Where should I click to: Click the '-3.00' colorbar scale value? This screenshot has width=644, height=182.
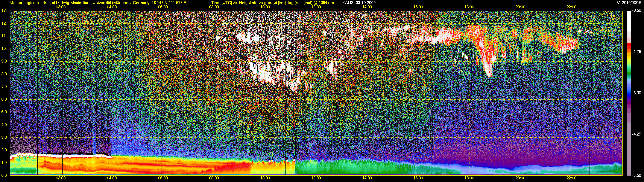[x=636, y=93]
